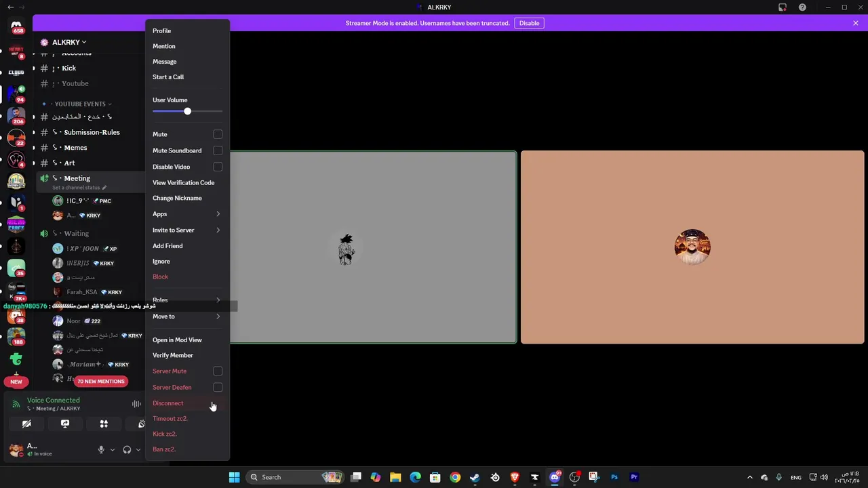Expand Apps submenu arrow
This screenshot has width=868, height=488.
tap(218, 214)
